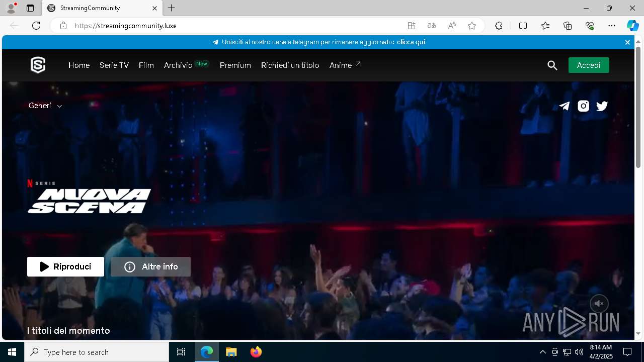Add this page to favorites star
Screen dimensions: 644x362
click(472, 26)
